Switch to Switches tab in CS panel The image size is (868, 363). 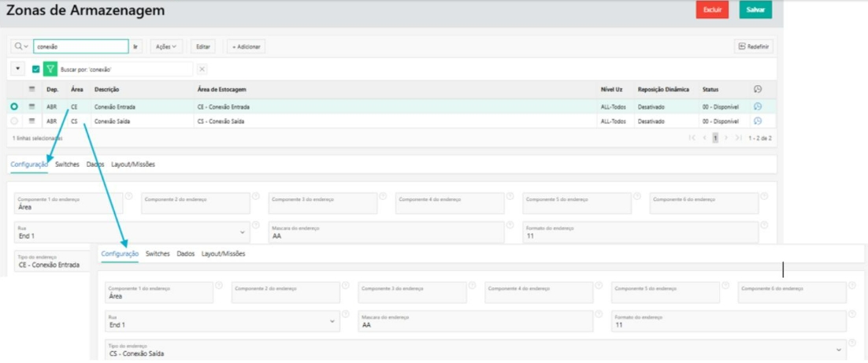pos(158,254)
